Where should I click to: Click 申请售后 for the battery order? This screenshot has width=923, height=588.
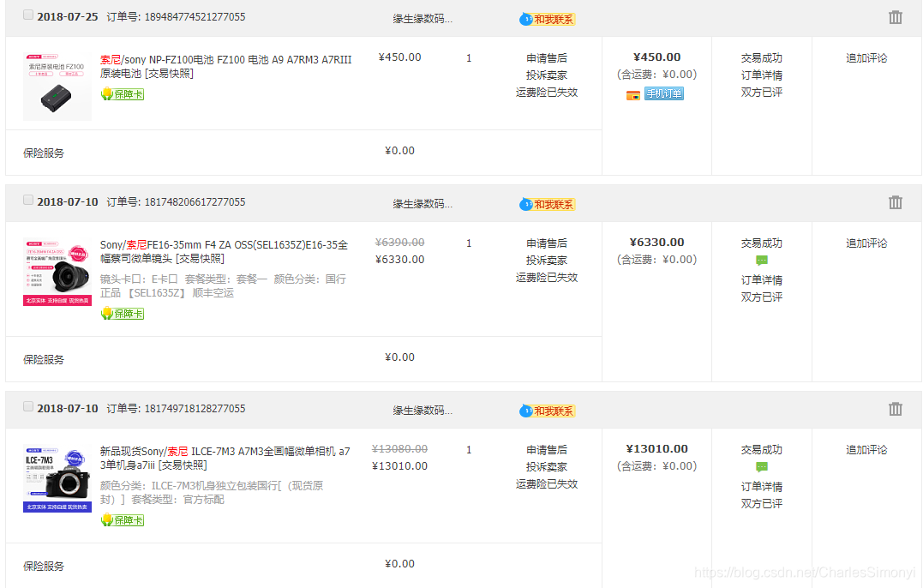pyautogui.click(x=547, y=58)
